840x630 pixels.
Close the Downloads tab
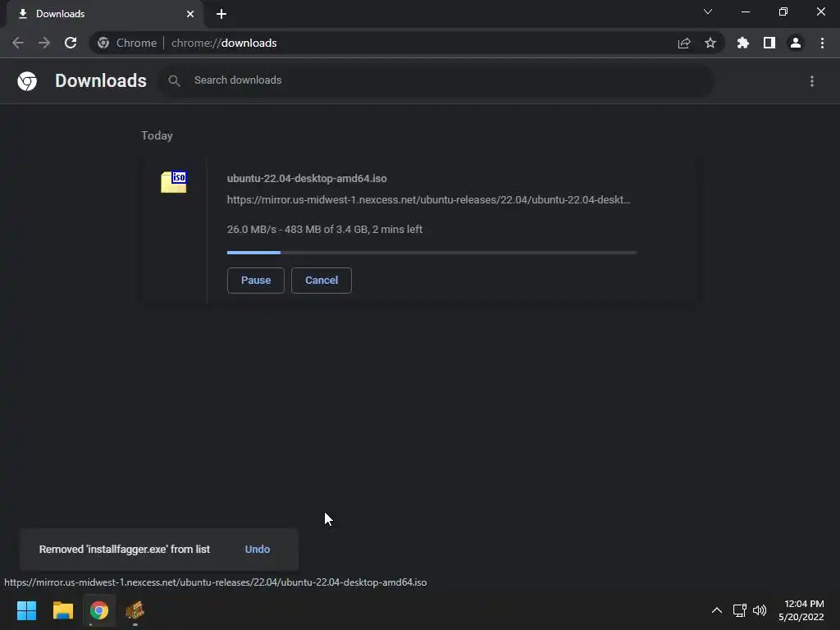click(x=190, y=14)
